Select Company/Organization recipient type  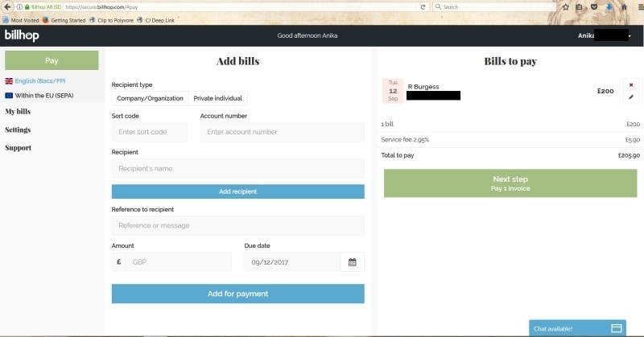[x=150, y=98]
